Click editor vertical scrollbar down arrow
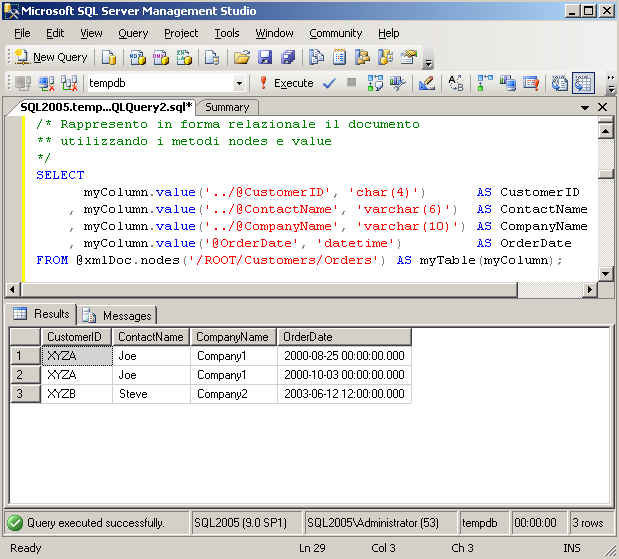 coord(605,273)
